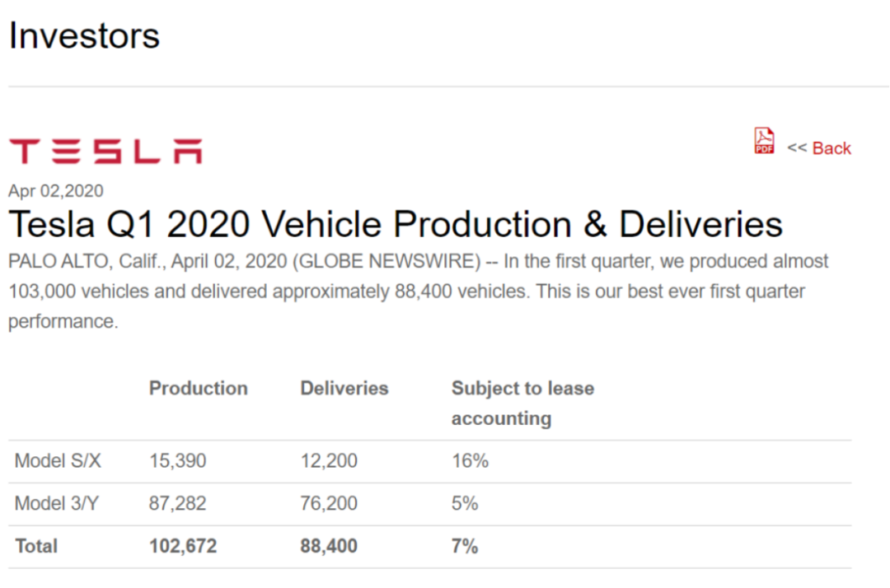Viewport: 890px width, 588px height.
Task: Select the Total row label
Action: [x=36, y=546]
